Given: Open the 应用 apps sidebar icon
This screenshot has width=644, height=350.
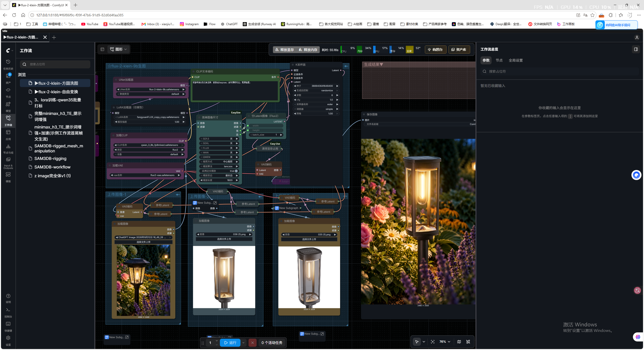Looking at the screenshot, I should click(8, 135).
